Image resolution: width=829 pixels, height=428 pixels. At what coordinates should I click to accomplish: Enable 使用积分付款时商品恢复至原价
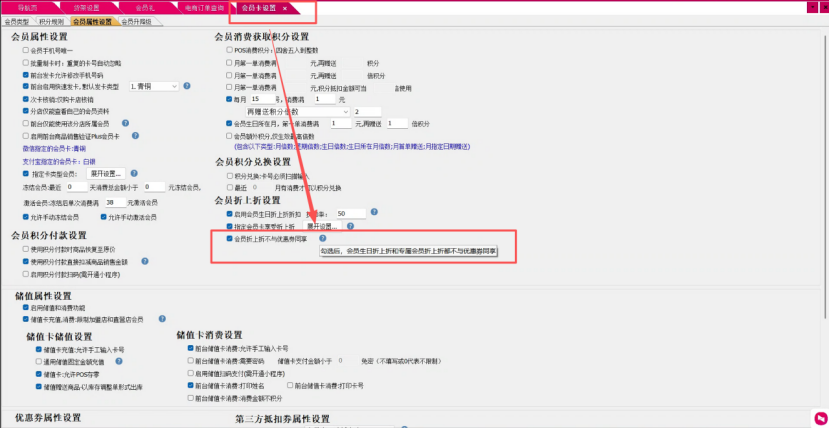(25, 249)
